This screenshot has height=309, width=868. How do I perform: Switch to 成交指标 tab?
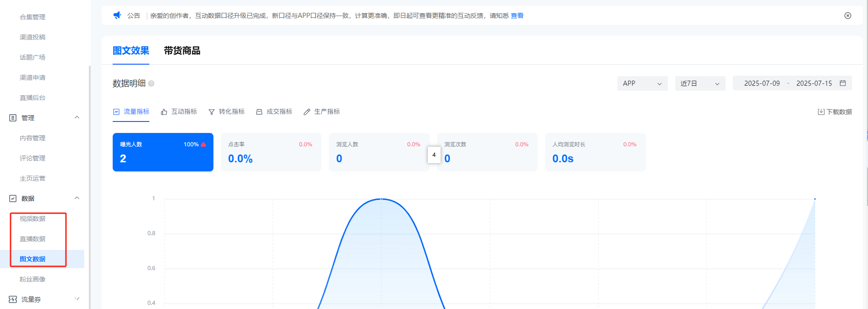pos(274,112)
